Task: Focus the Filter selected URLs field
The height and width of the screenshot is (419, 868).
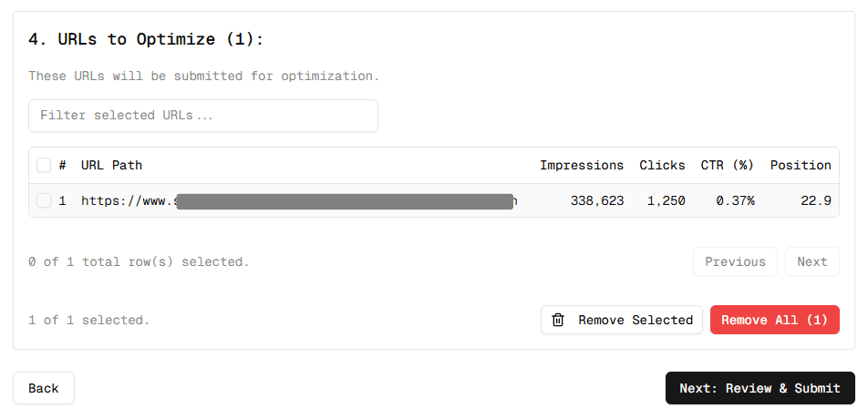Action: [x=203, y=116]
